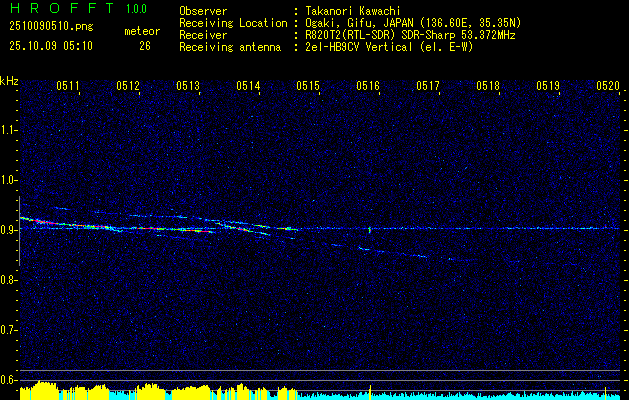This screenshot has height=400, width=629.
Task: Click the gray vertical bar beside 0.9 kHz
Action: pyautogui.click(x=19, y=231)
